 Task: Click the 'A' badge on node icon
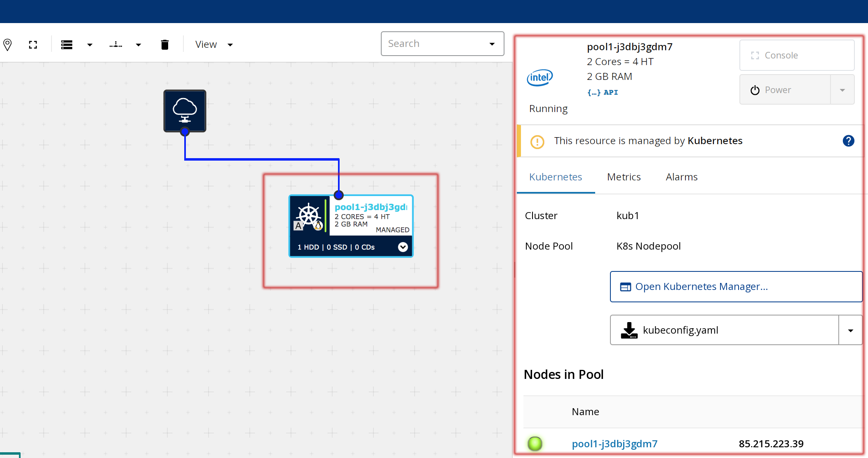tap(298, 226)
